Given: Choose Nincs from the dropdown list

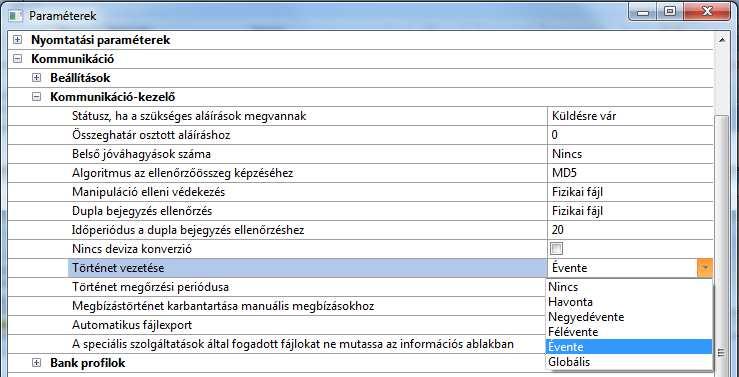Looking at the screenshot, I should (629, 287).
